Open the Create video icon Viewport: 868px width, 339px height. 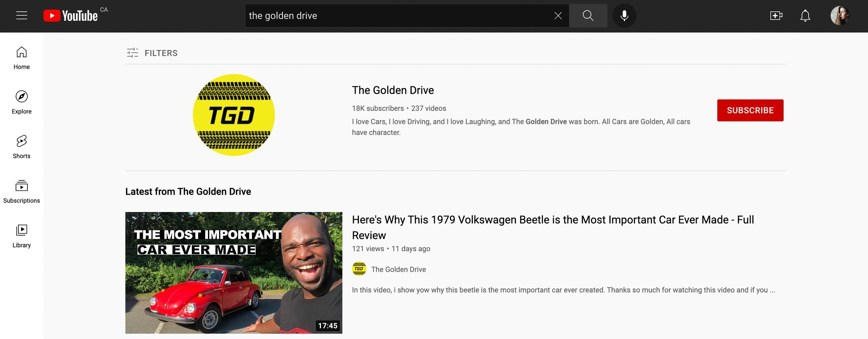tap(776, 16)
